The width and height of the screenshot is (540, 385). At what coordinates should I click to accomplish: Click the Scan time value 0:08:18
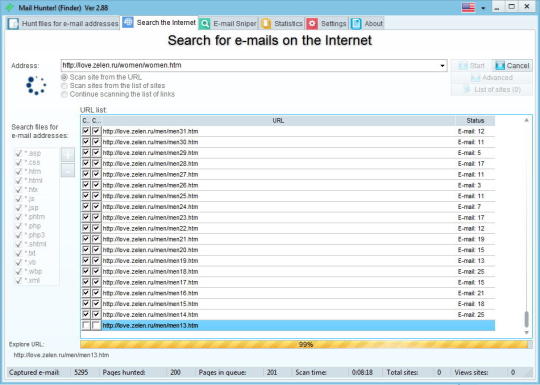click(x=361, y=372)
